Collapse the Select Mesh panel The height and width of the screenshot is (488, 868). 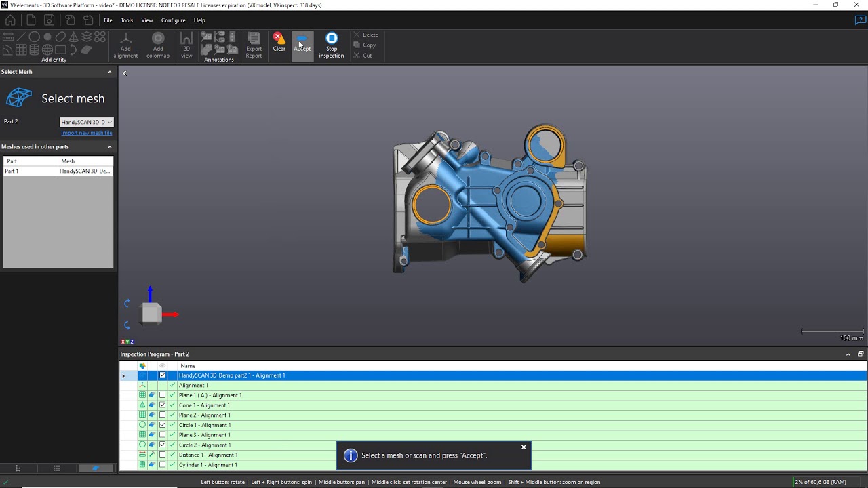coord(109,71)
